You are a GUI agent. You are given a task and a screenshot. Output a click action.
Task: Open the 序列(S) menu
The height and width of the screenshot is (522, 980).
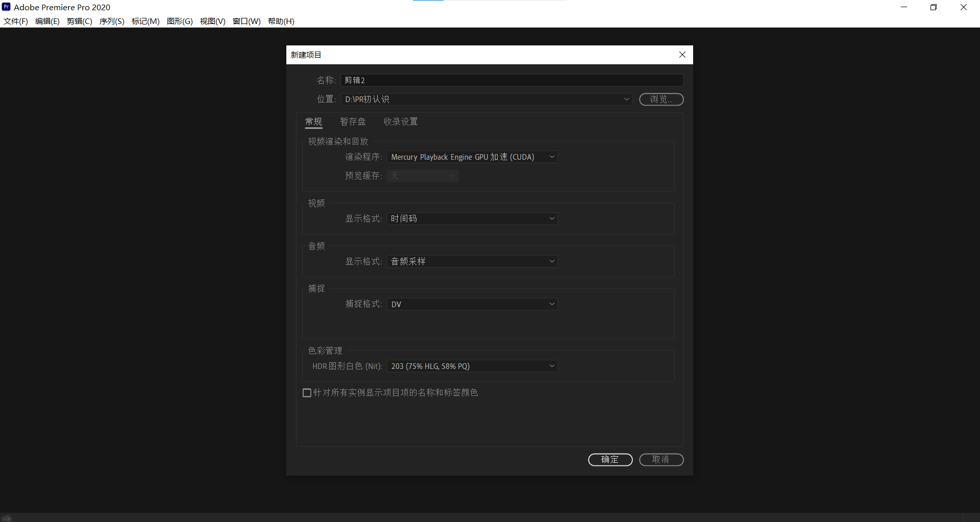pos(112,21)
